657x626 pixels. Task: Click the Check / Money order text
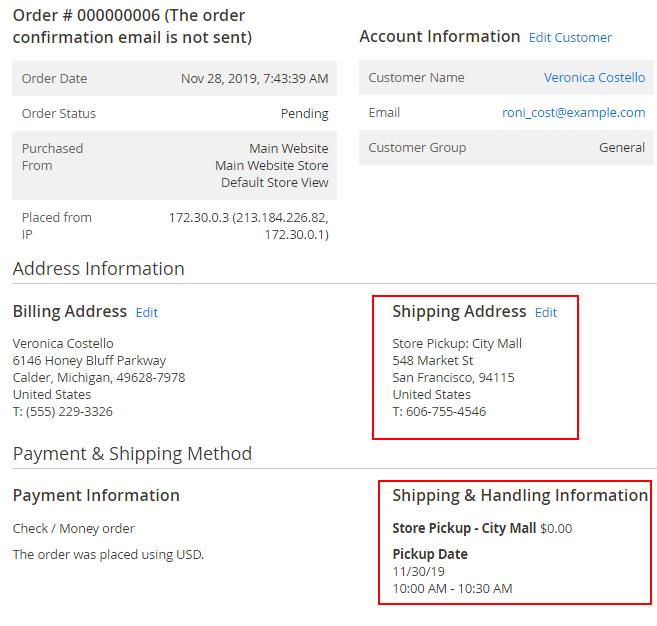click(73, 529)
